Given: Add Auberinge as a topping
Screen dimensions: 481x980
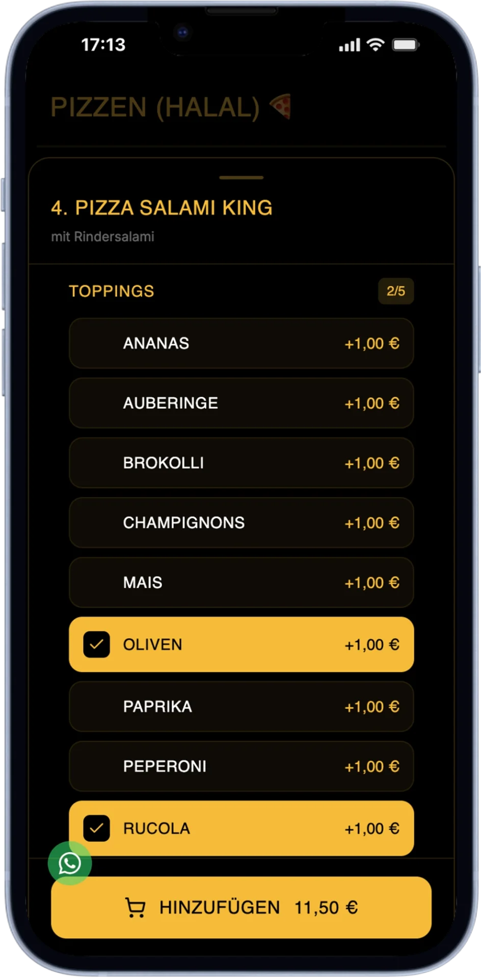Looking at the screenshot, I should [241, 403].
